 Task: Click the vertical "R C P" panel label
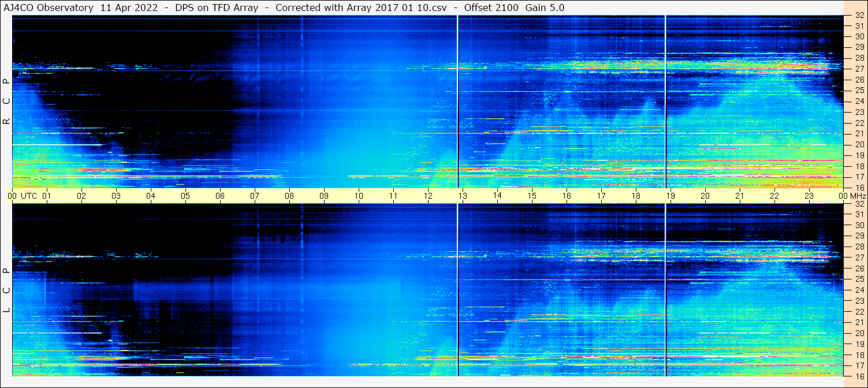(x=6, y=102)
